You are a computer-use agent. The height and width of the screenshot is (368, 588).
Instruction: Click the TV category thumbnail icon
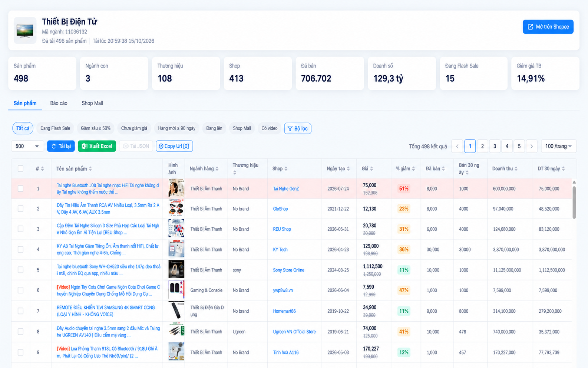[25, 30]
